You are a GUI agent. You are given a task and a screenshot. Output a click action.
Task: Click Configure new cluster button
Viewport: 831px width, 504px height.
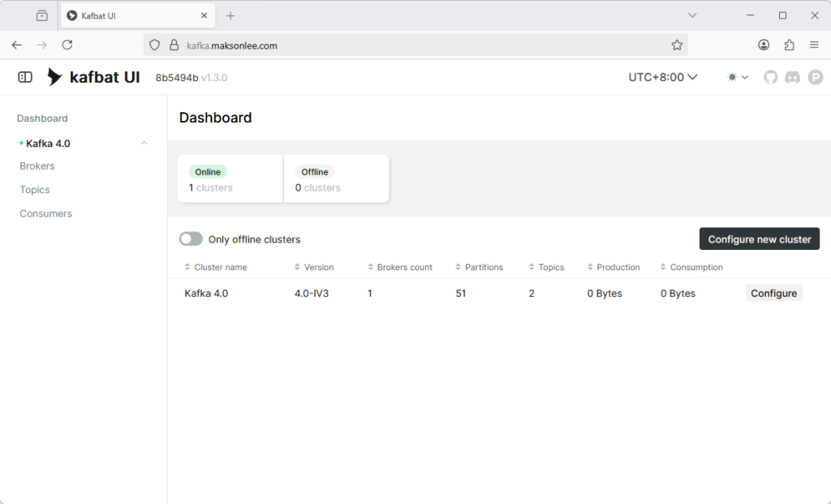[x=759, y=239]
